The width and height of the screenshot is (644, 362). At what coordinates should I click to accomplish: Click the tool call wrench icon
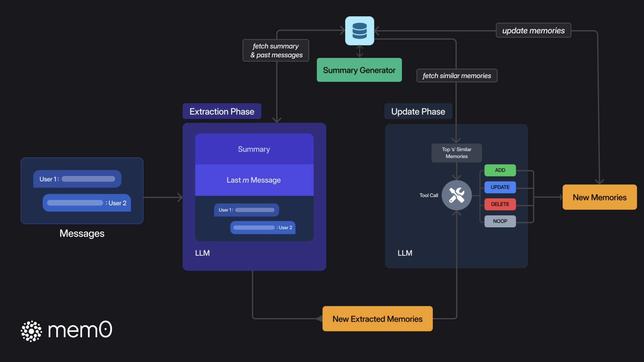click(x=456, y=195)
